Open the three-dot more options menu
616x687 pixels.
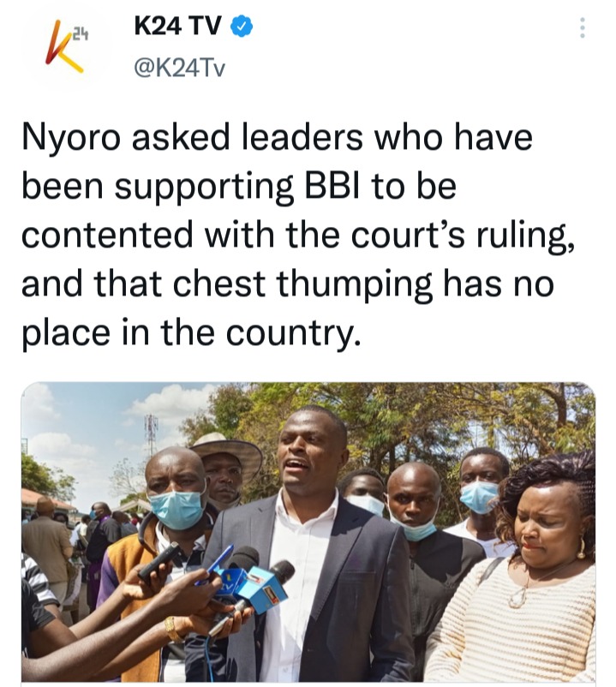click(582, 27)
